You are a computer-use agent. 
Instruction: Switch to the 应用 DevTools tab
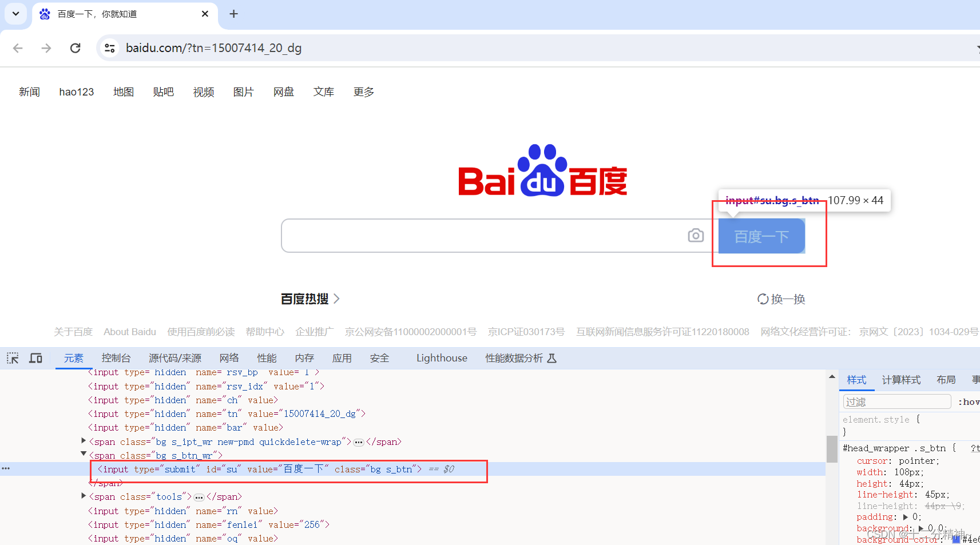coord(342,358)
